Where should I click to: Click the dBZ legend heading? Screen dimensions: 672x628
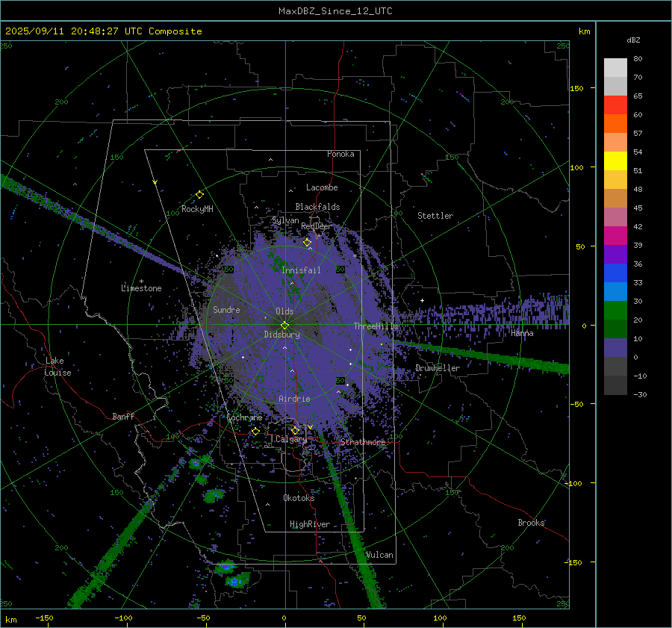coord(633,40)
